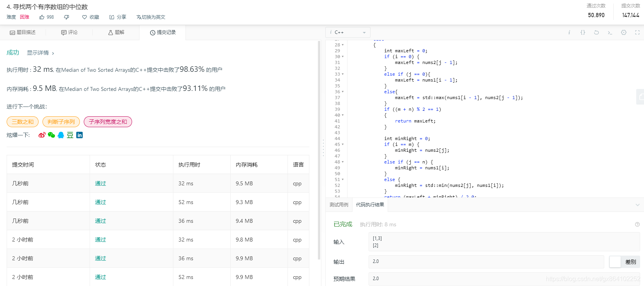Click the 已完成 status text
Screen dimensions: 644x286
pos(343,224)
